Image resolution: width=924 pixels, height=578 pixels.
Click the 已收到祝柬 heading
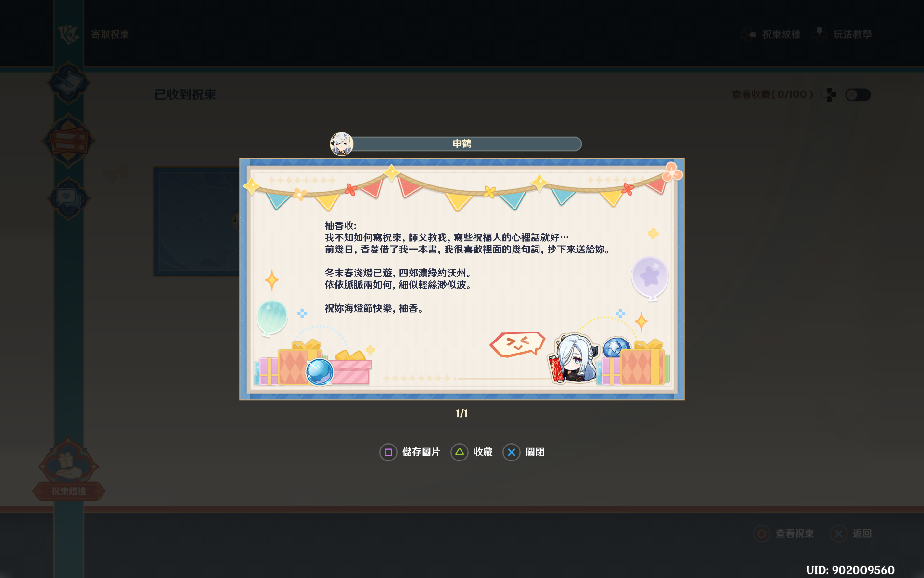point(185,94)
